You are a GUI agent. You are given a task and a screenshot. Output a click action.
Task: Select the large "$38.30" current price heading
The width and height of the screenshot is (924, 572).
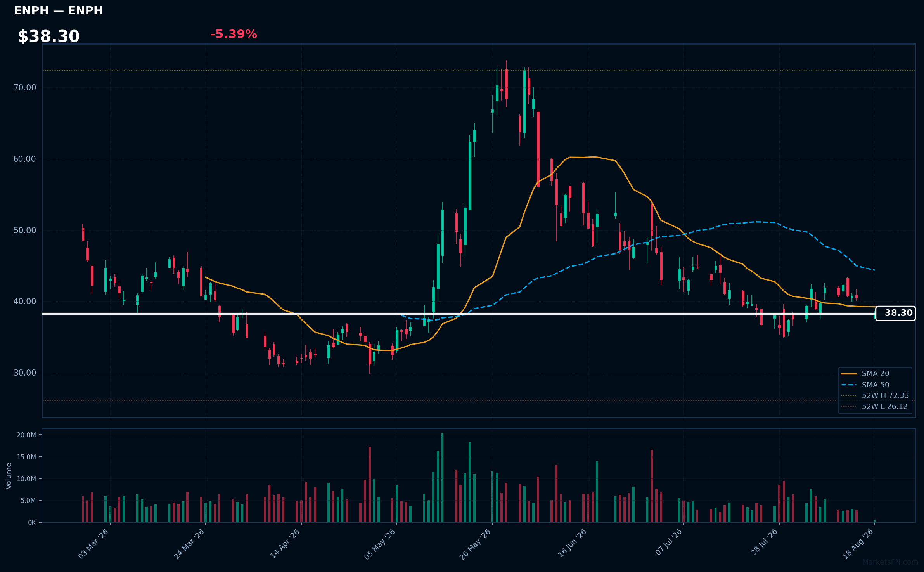[48, 36]
